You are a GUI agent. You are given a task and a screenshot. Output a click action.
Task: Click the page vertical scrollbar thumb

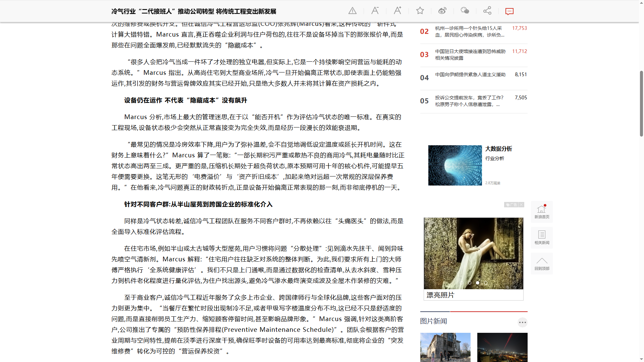(641, 103)
